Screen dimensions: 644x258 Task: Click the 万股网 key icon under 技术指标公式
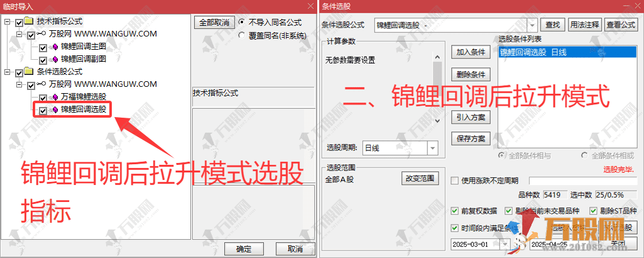click(41, 34)
